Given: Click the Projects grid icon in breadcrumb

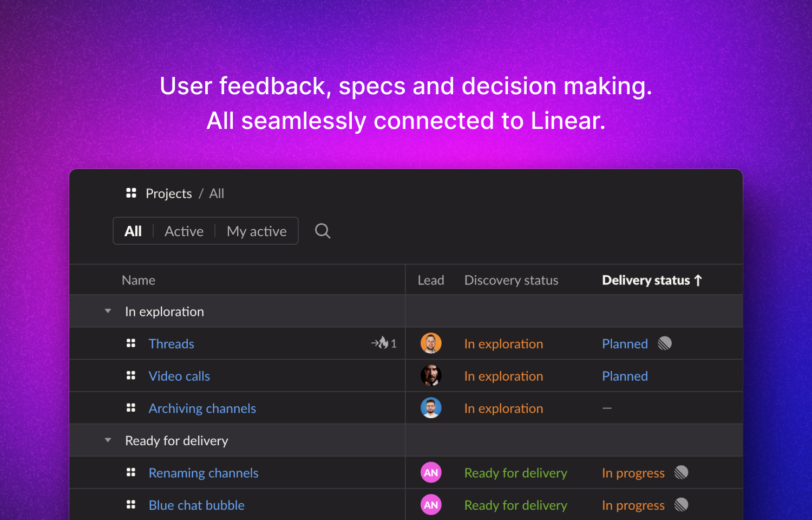Looking at the screenshot, I should 131,193.
